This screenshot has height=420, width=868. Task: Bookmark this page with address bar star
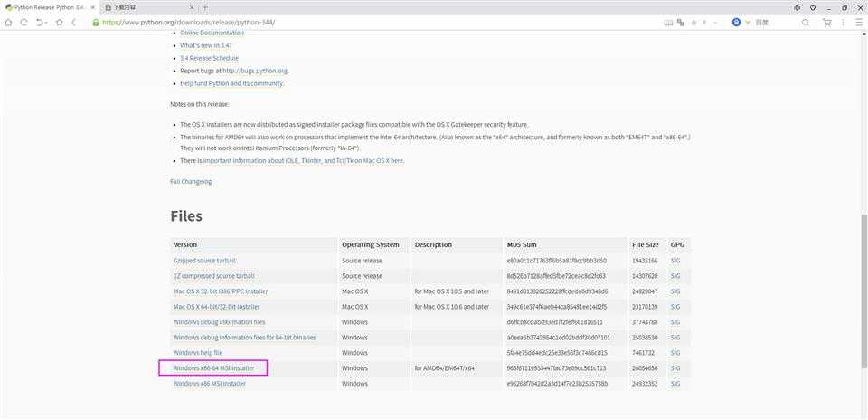693,23
